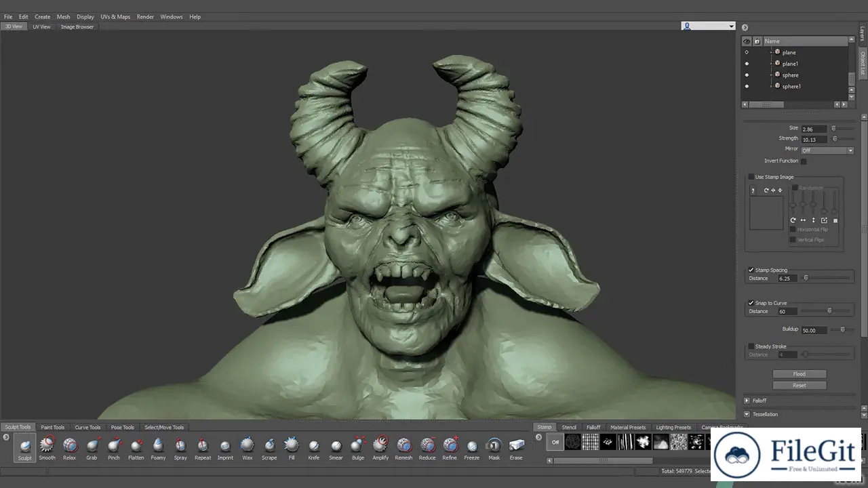Select the Mask tool
The height and width of the screenshot is (488, 868).
point(494,449)
